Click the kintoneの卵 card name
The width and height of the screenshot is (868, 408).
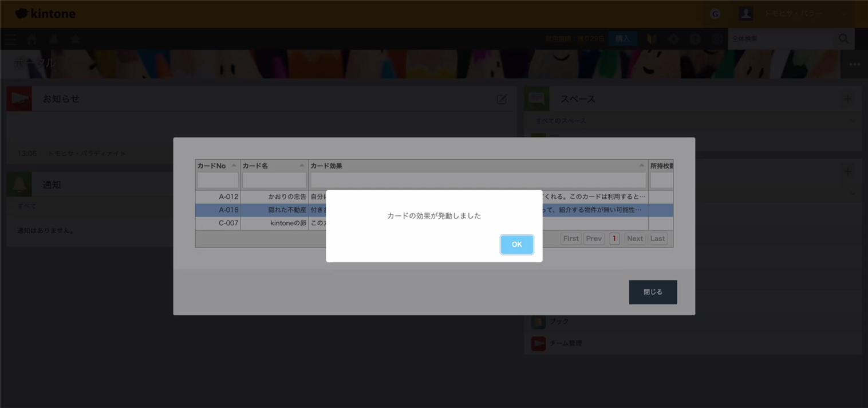[288, 223]
